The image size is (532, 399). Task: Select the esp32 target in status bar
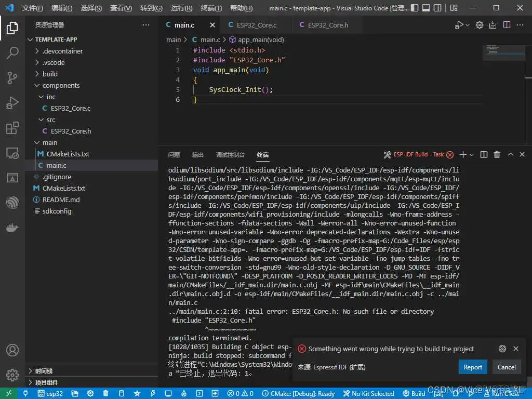click(x=50, y=393)
